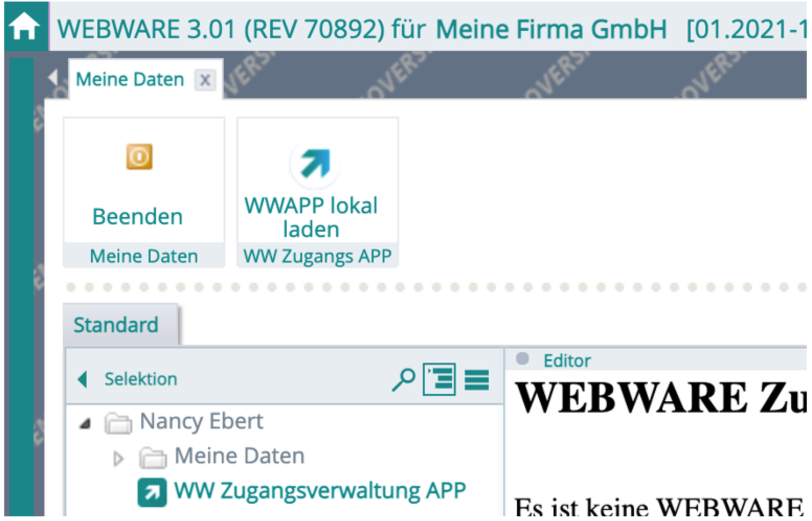812x521 pixels.
Task: Switch to the Meine Daten tab
Action: (130, 80)
